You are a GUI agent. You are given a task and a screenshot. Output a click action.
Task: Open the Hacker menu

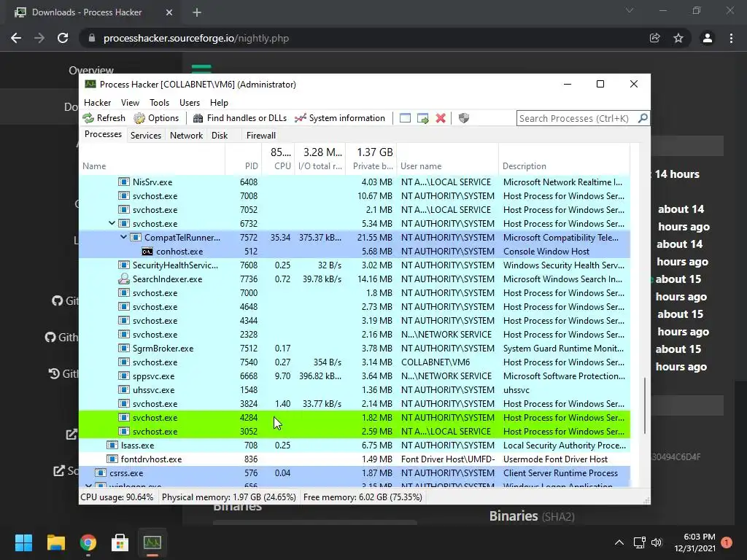(97, 102)
